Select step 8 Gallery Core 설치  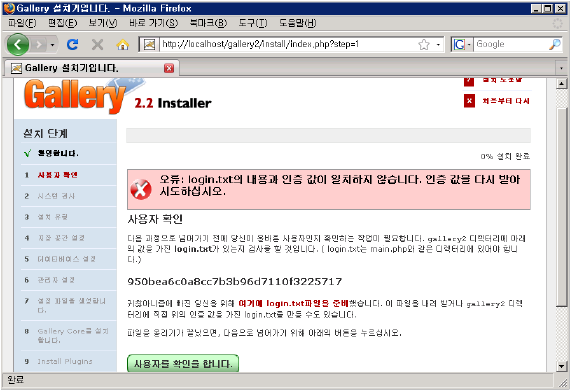[x=73, y=335]
